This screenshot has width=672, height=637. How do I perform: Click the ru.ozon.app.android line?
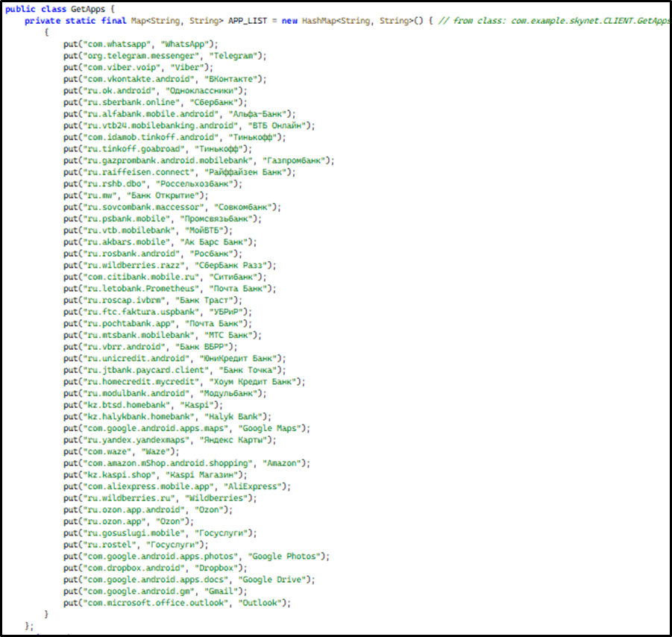[x=148, y=509]
